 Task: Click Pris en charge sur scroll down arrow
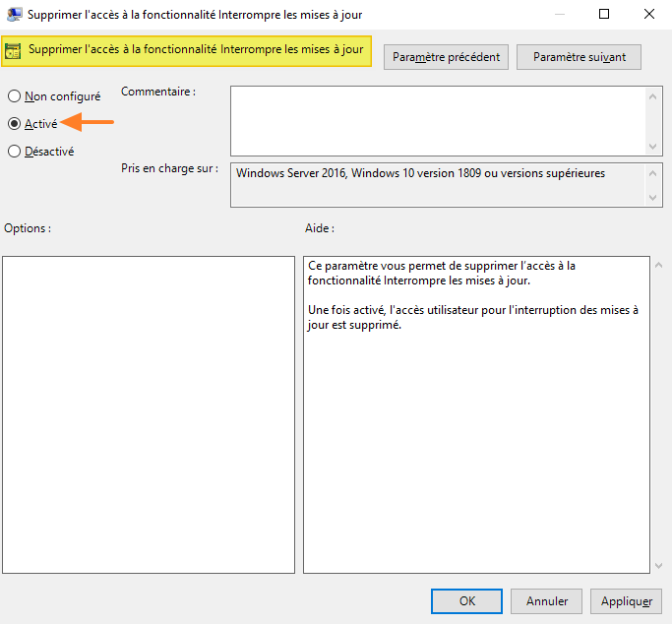[652, 198]
